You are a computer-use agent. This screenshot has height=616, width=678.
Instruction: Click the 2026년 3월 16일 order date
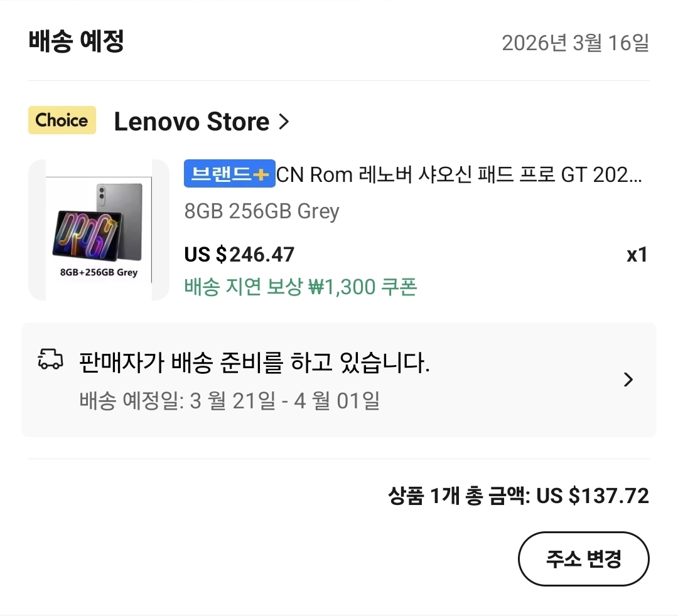click(x=575, y=43)
